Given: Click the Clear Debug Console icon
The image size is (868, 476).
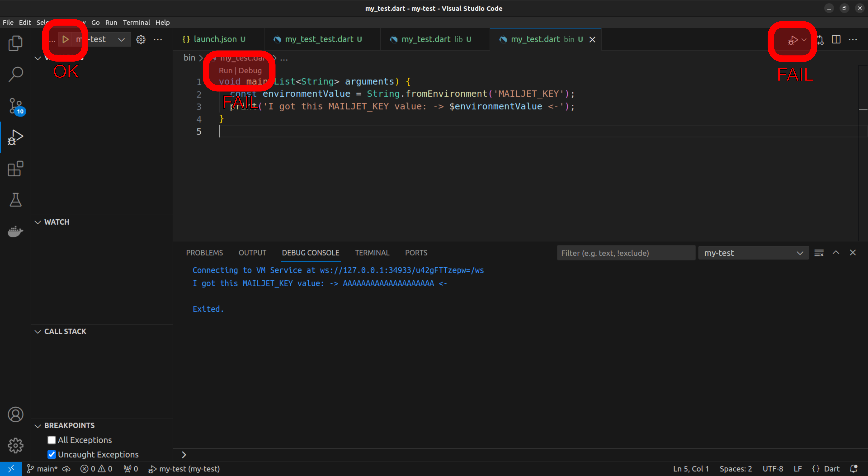Looking at the screenshot, I should click(x=819, y=253).
